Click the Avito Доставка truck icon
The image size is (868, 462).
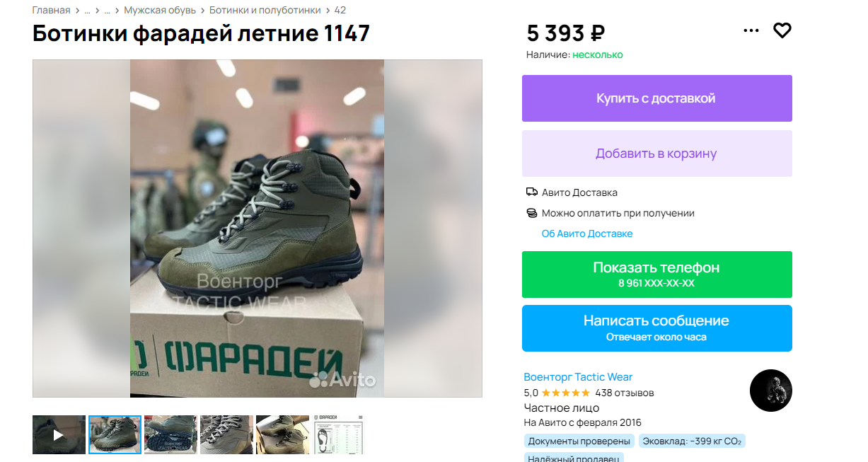532,192
